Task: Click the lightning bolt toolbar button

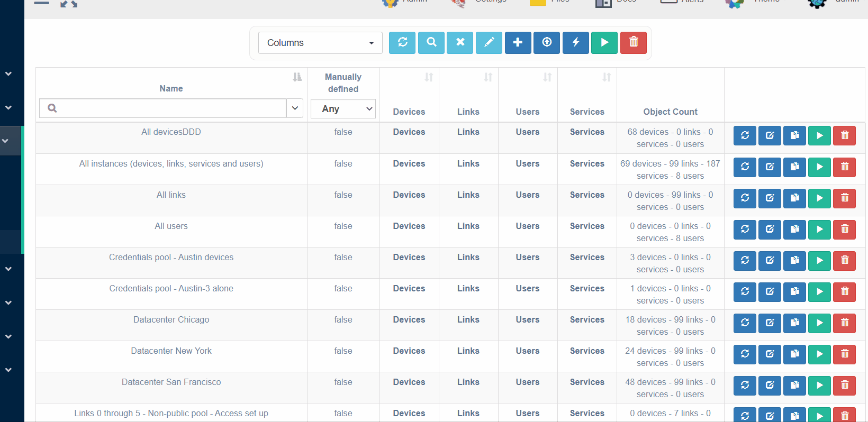Action: tap(576, 42)
